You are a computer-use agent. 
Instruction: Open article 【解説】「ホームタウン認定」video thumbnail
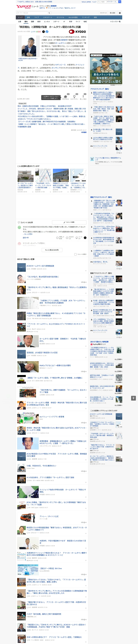coord(21,379)
